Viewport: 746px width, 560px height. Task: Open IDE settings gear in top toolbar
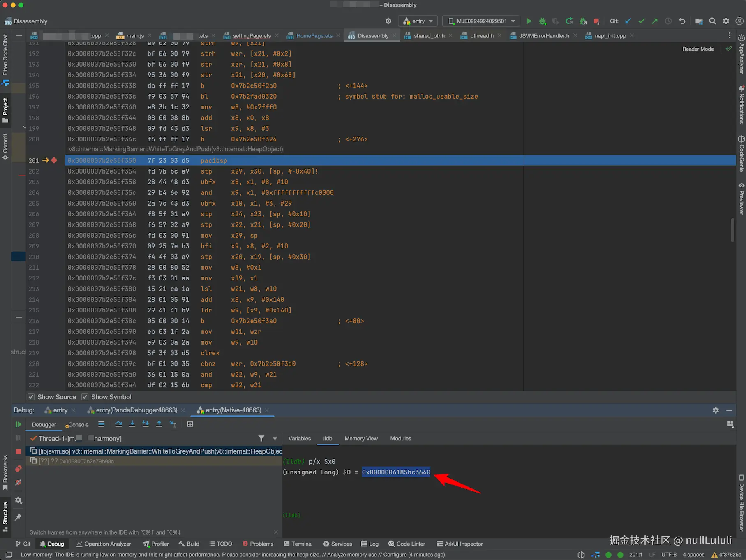coord(726,21)
